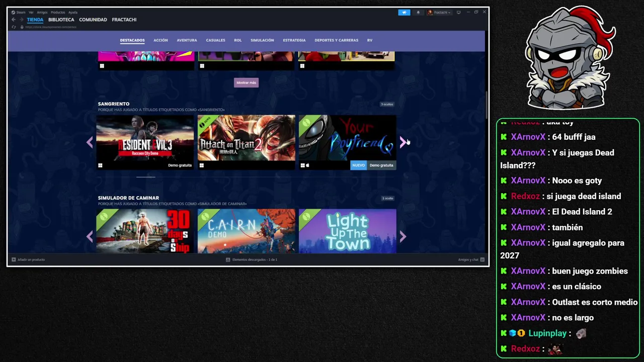Open the Ver menu
Viewport: 644px width, 362px height.
point(31,12)
